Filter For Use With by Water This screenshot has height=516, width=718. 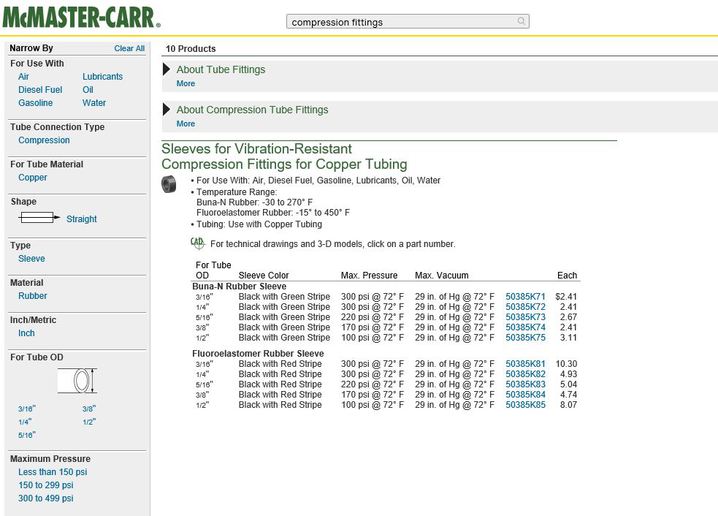[x=94, y=103]
